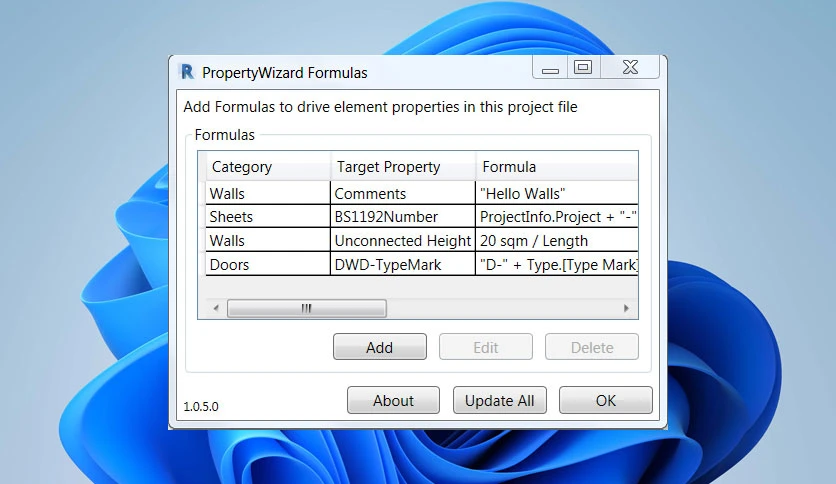Select the Doors category cell

[x=268, y=264]
